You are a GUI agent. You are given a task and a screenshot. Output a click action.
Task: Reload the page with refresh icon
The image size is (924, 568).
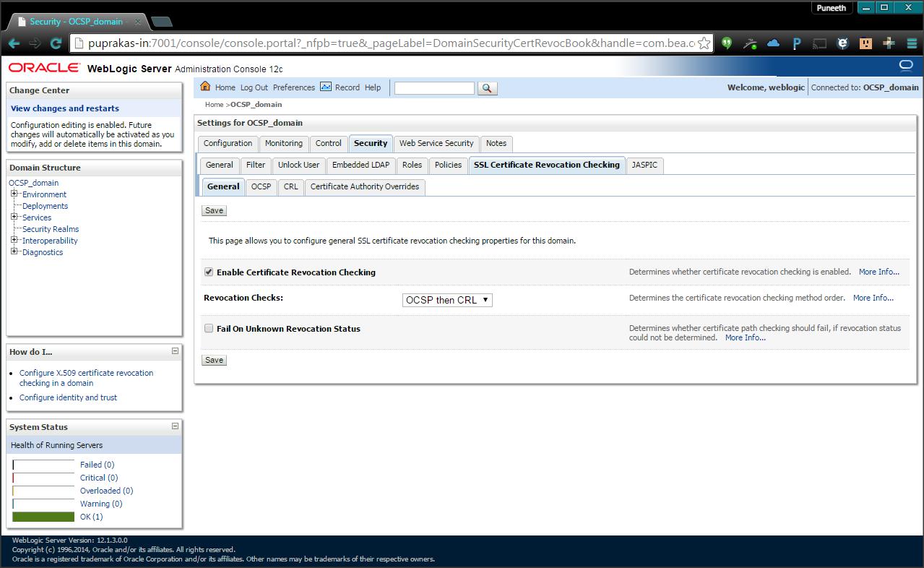(56, 43)
